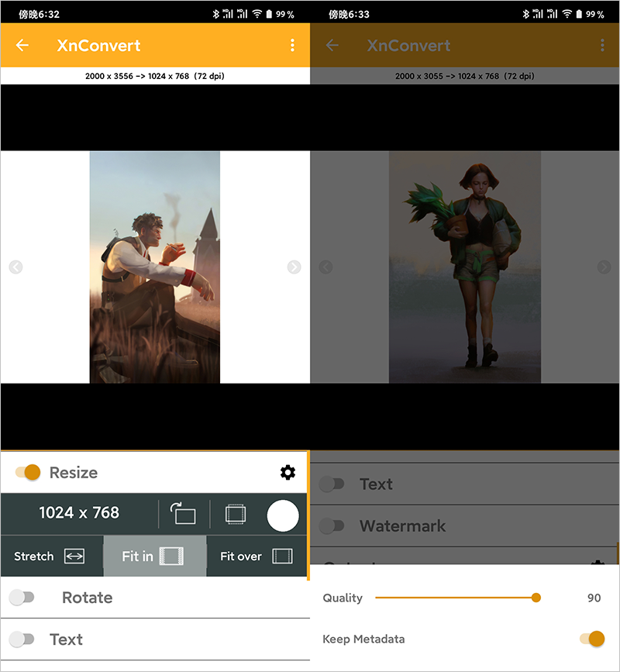Viewport: 620px width, 672px height.
Task: Open overflow menu in right dimmed screen
Action: pyautogui.click(x=602, y=45)
